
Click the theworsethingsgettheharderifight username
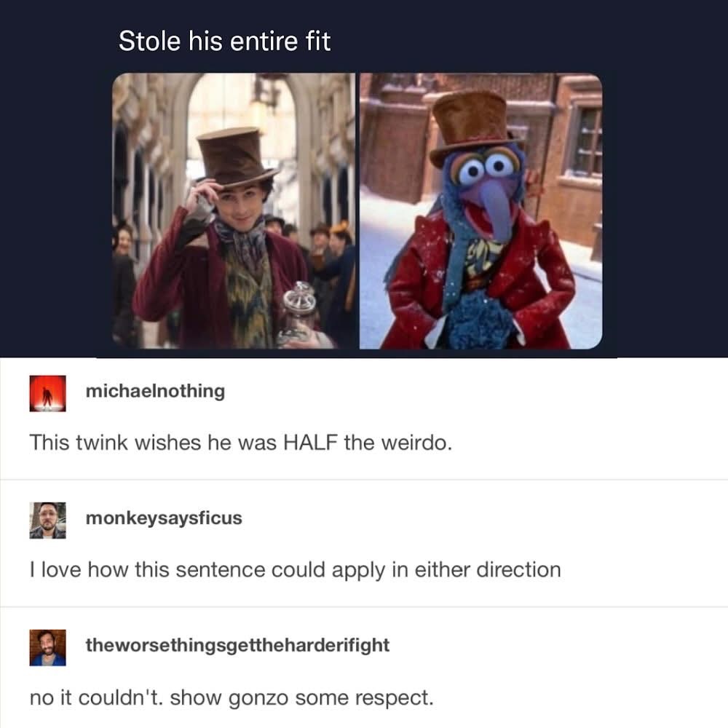pyautogui.click(x=237, y=645)
